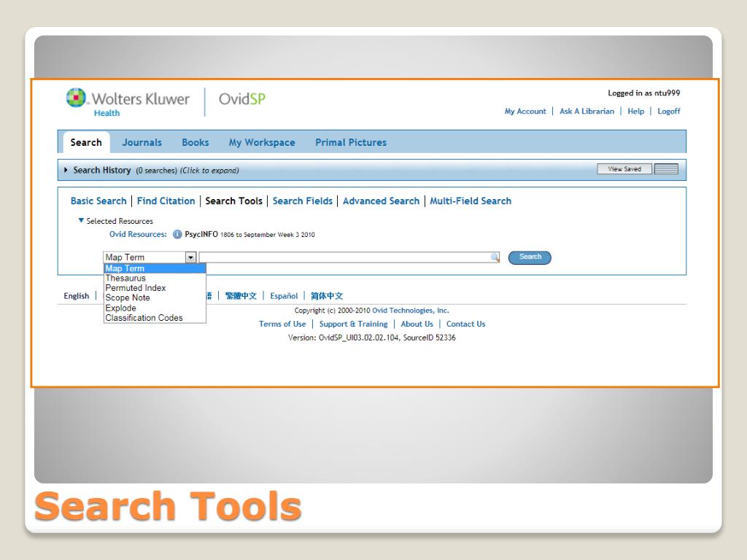The image size is (747, 560).
Task: Select English language
Action: [76, 296]
